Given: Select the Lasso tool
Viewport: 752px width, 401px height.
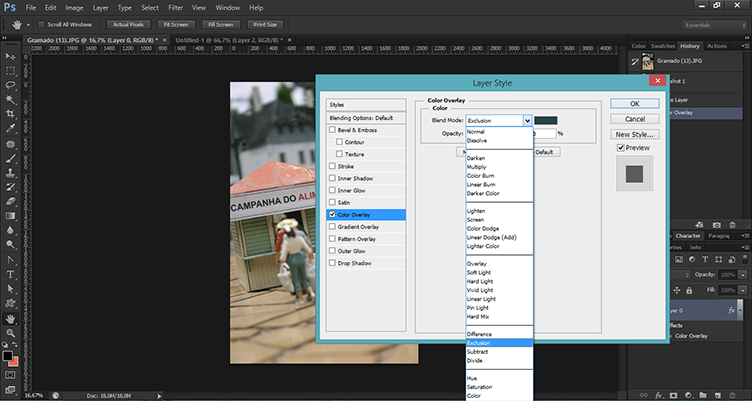Looking at the screenshot, I should click(10, 86).
